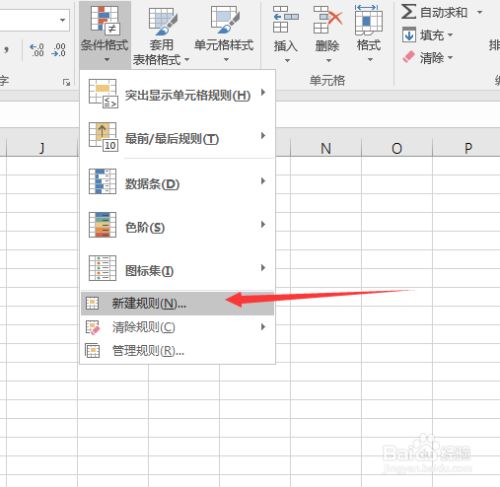Screen dimensions: 500x487
Task: Click the 格式 format cells icon
Action: (369, 20)
